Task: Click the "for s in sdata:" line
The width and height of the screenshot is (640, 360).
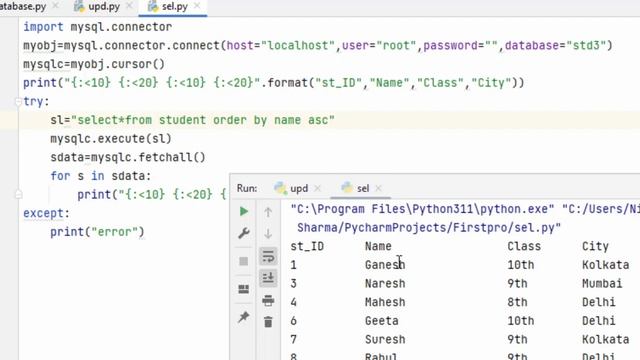Action: pyautogui.click(x=100, y=176)
